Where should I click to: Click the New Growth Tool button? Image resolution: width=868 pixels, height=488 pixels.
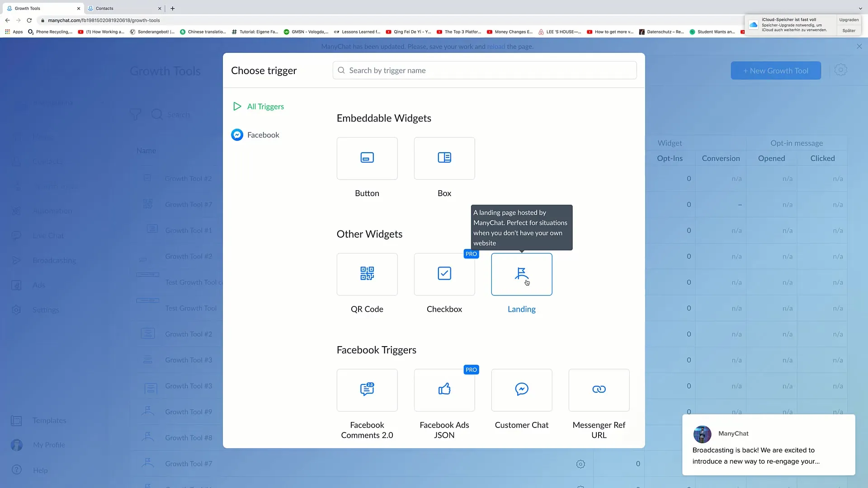click(x=776, y=71)
